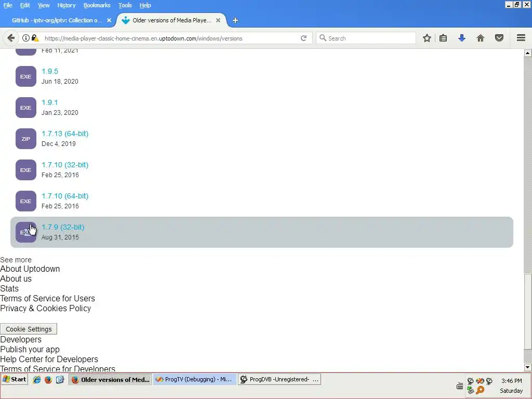Click the EXE icon for 1.7.10 (32-bit)

[x=26, y=170]
